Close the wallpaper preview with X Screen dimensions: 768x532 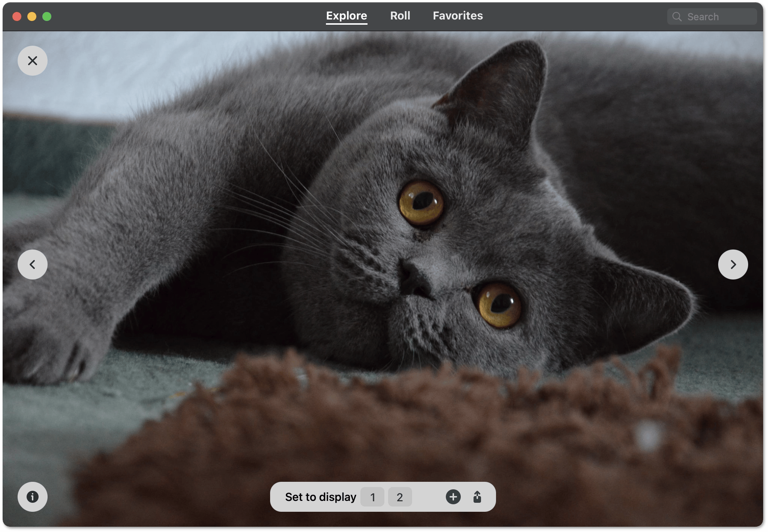(x=33, y=61)
